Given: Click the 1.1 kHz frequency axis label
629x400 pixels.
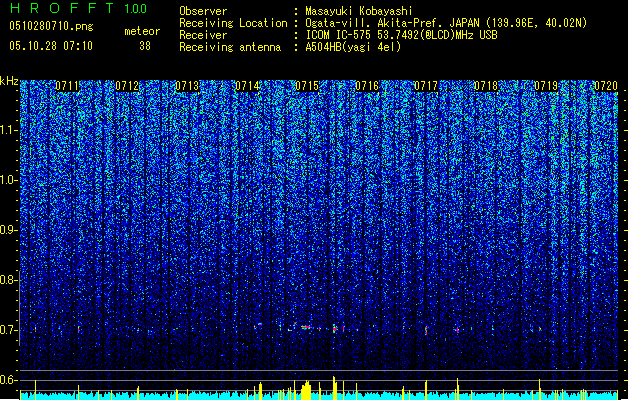Looking at the screenshot, I should coord(9,130).
